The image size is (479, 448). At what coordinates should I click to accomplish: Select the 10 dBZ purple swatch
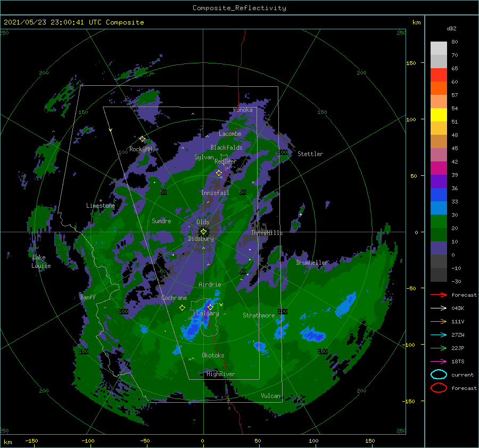click(439, 248)
